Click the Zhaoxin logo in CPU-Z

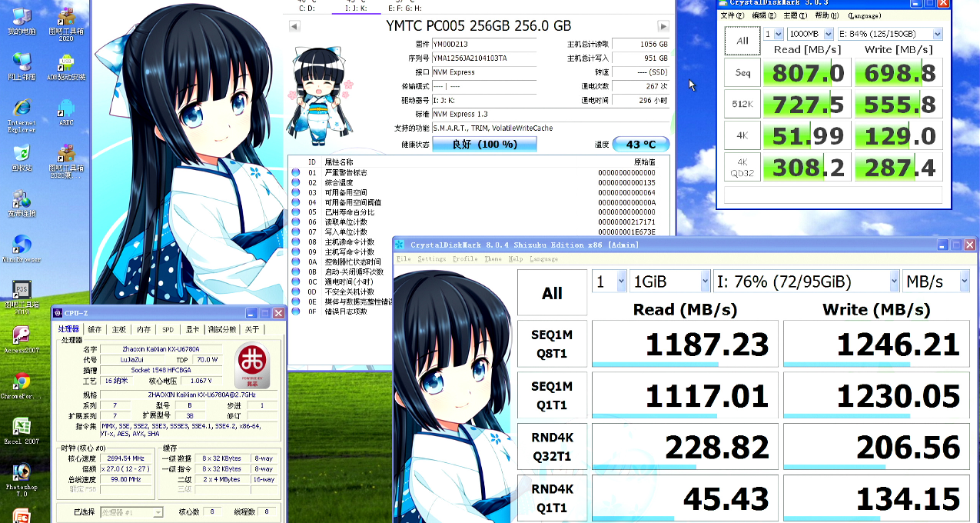click(x=253, y=364)
